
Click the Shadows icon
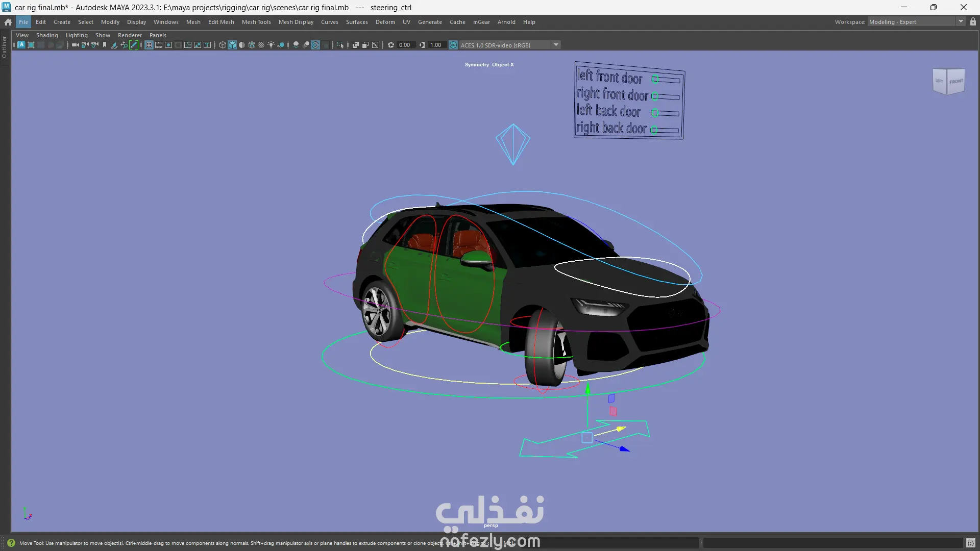(281, 45)
